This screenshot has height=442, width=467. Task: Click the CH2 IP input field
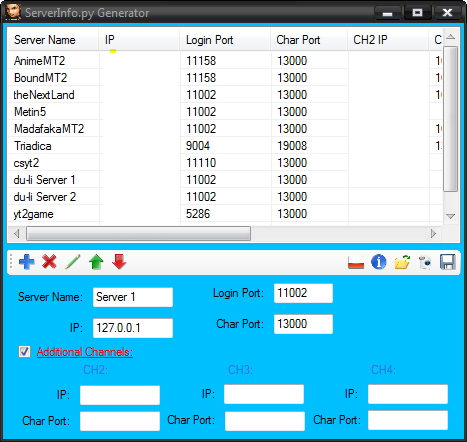(x=120, y=395)
